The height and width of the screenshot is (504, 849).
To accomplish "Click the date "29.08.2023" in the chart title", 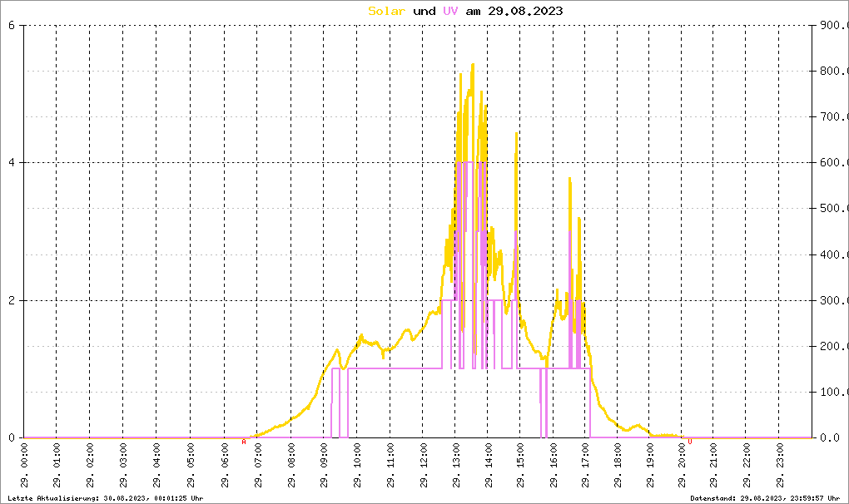I will (525, 11).
